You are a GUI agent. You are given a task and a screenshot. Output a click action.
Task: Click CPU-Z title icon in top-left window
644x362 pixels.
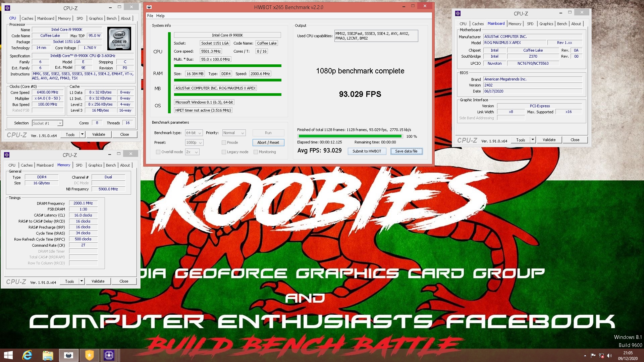pyautogui.click(x=8, y=8)
